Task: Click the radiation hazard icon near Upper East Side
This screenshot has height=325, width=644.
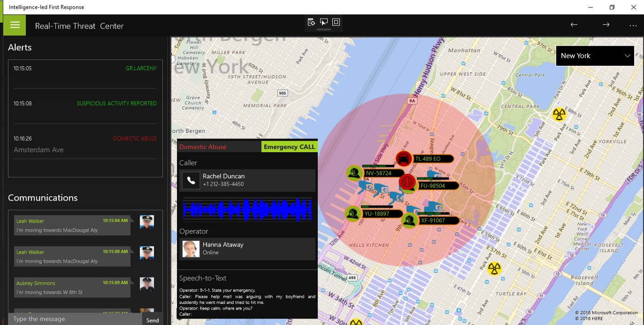Action: click(559, 114)
